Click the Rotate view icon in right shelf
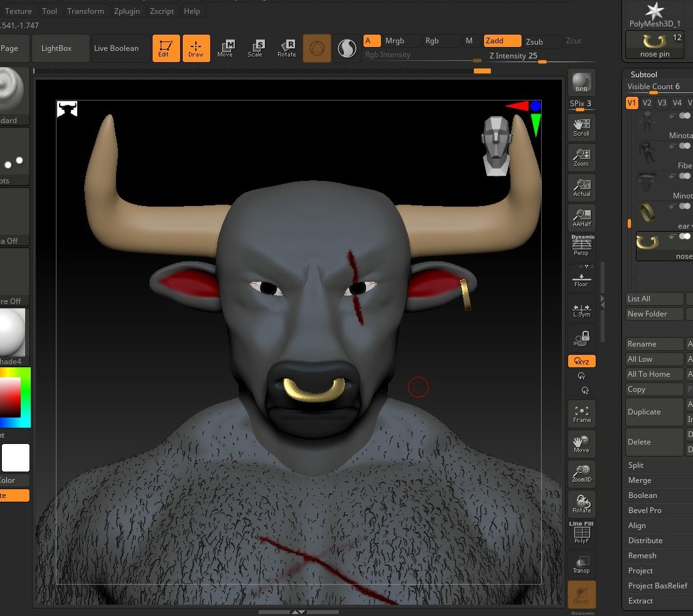This screenshot has height=616, width=693. [581, 504]
